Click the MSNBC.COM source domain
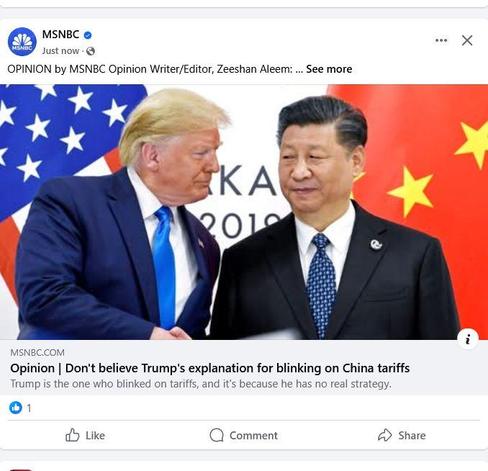Image resolution: width=488 pixels, height=471 pixels. pyautogui.click(x=37, y=353)
